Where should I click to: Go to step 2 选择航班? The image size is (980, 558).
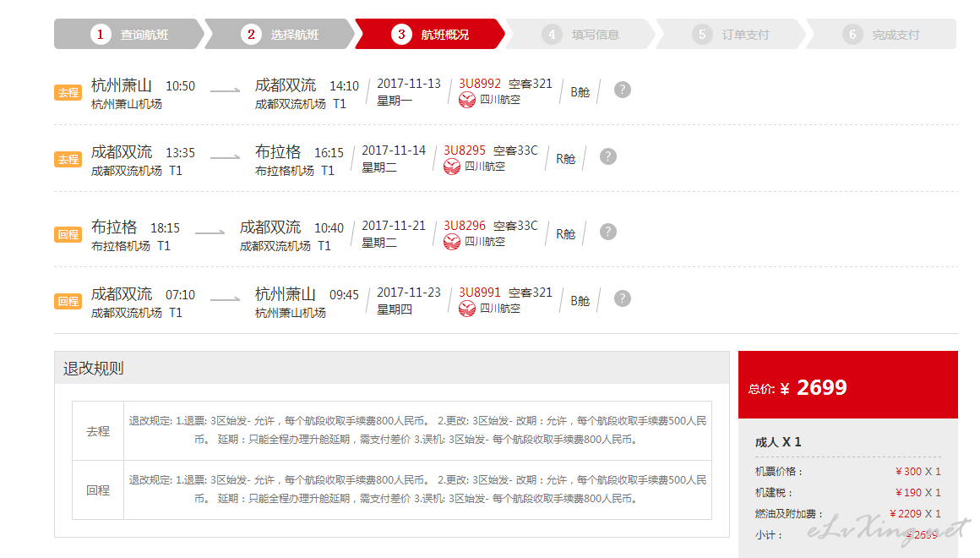(x=280, y=34)
